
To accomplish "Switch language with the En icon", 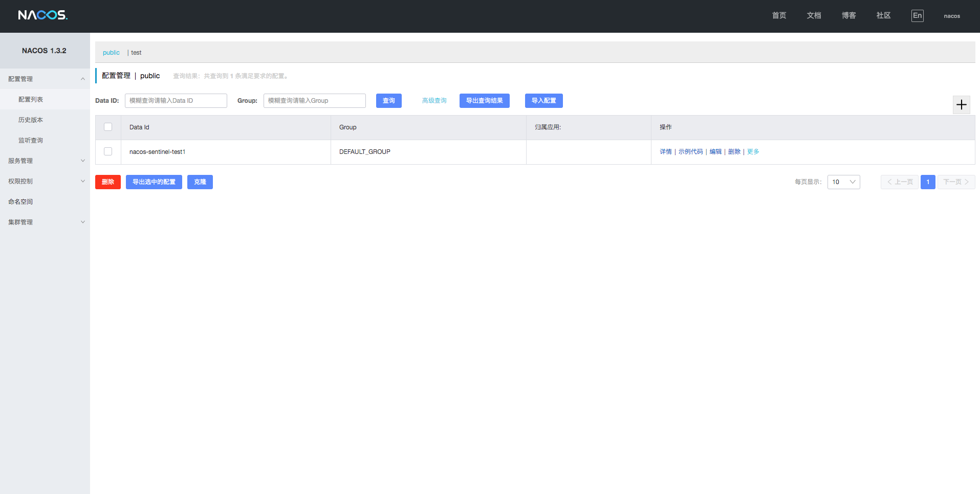I will (917, 15).
